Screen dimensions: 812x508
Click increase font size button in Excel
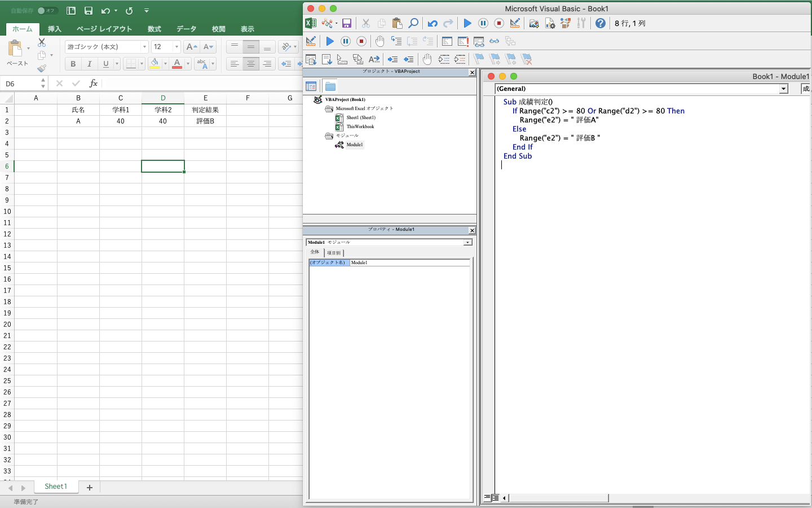[192, 47]
